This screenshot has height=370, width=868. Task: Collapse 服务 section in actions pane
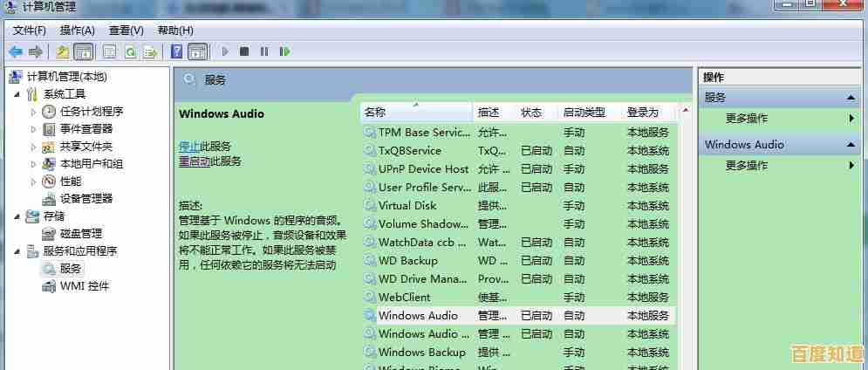[851, 98]
